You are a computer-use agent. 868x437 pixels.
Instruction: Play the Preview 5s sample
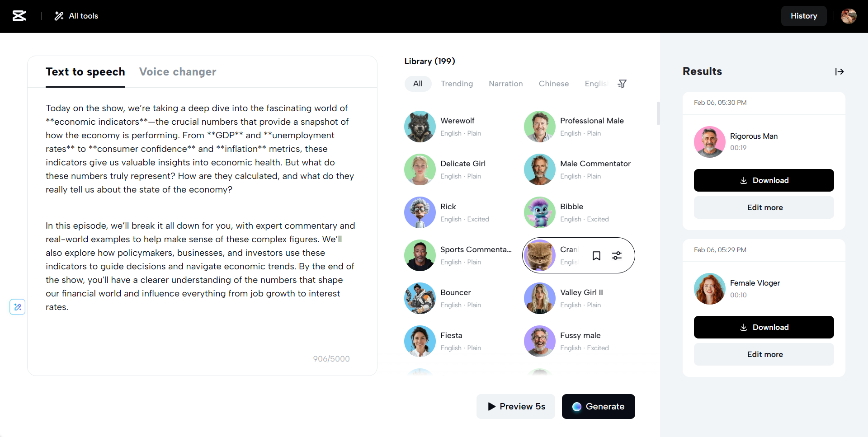click(x=516, y=406)
